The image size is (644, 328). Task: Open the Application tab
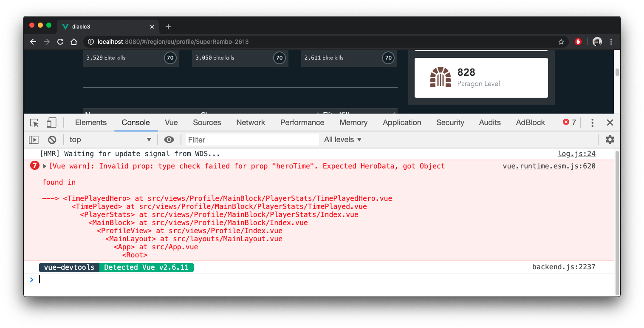(402, 123)
